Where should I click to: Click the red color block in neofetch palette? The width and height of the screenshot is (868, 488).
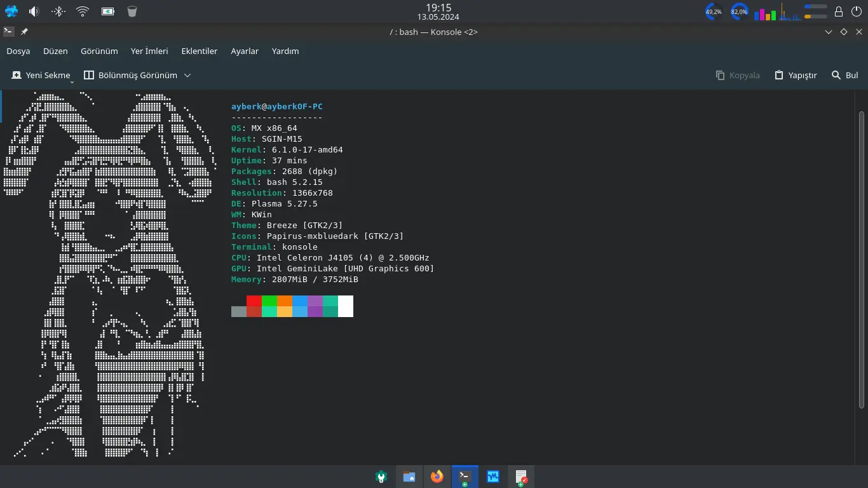254,301
